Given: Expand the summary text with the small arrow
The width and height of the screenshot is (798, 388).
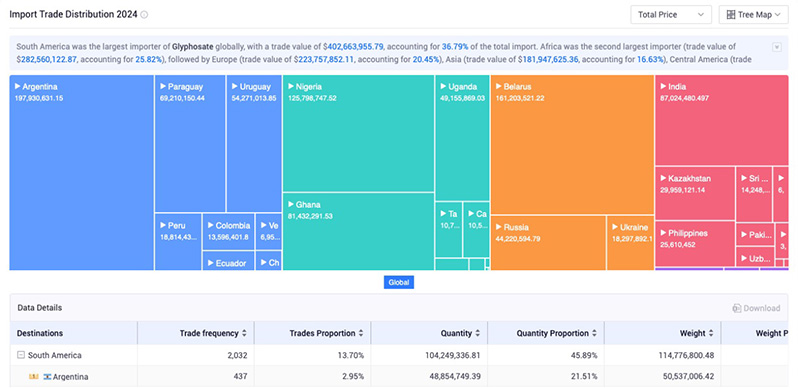Looking at the screenshot, I should point(777,47).
